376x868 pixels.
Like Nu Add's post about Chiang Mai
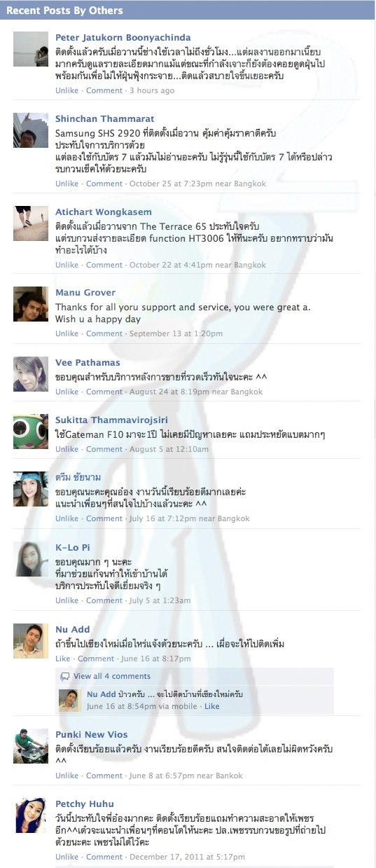pyautogui.click(x=63, y=659)
